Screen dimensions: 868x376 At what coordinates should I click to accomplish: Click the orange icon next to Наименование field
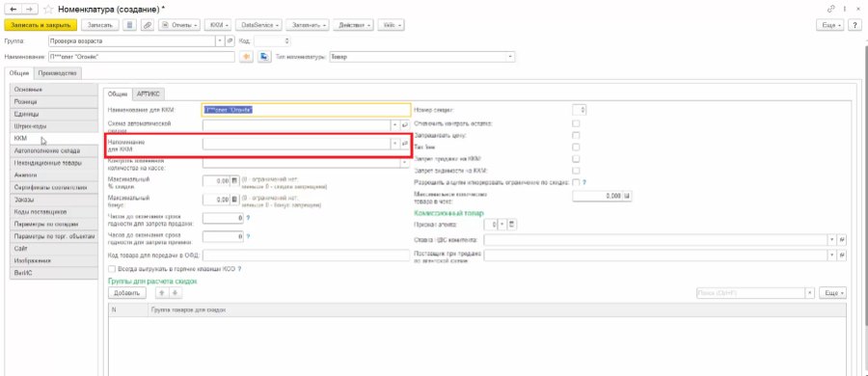pyautogui.click(x=248, y=57)
